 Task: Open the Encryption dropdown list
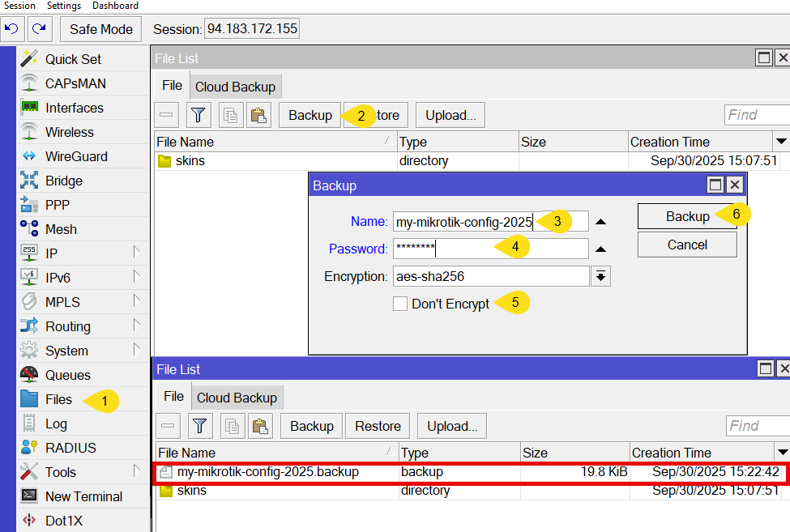coord(600,277)
